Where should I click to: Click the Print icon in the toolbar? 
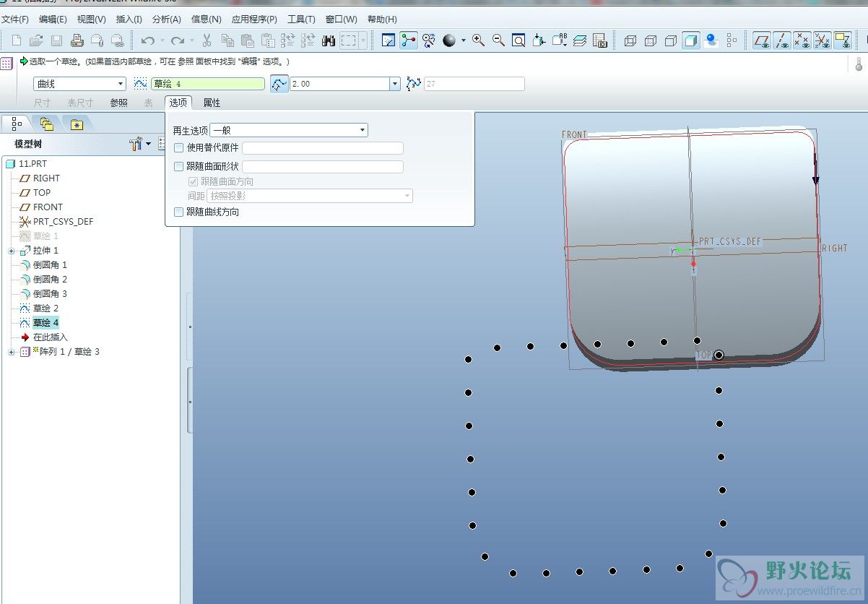[77, 41]
